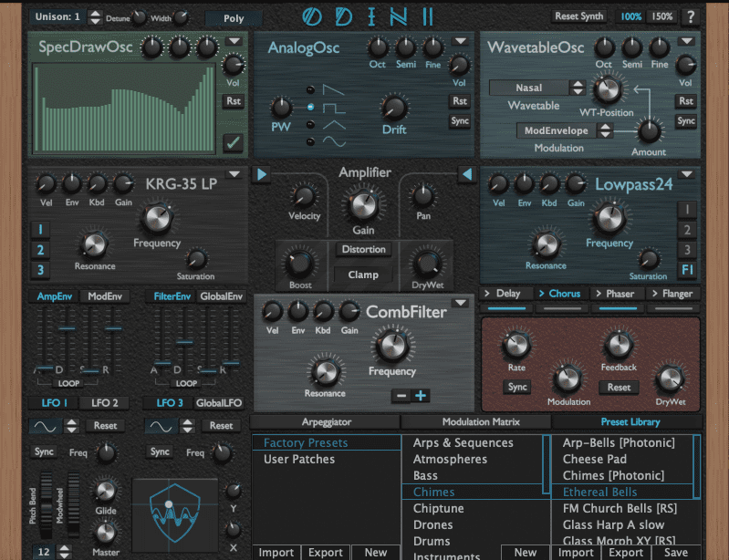
Task: Open the WavetableOsc oscillator type dropdown arrow
Action: point(686,42)
